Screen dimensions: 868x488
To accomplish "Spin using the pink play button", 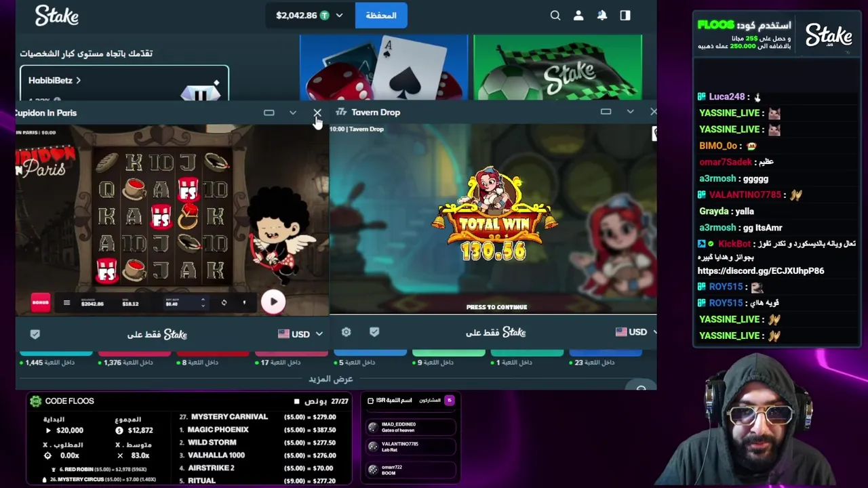I will click(273, 302).
